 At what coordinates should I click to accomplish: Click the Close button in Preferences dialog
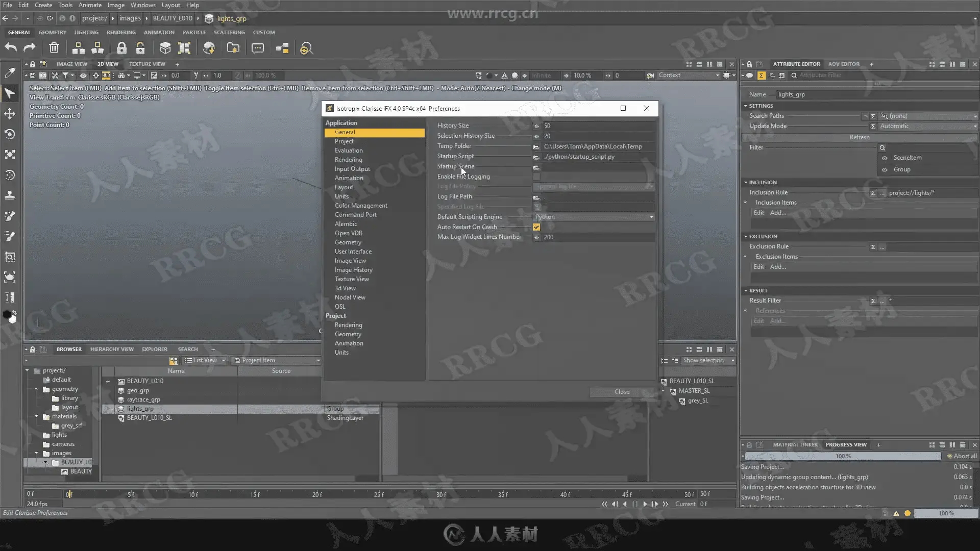(x=621, y=392)
